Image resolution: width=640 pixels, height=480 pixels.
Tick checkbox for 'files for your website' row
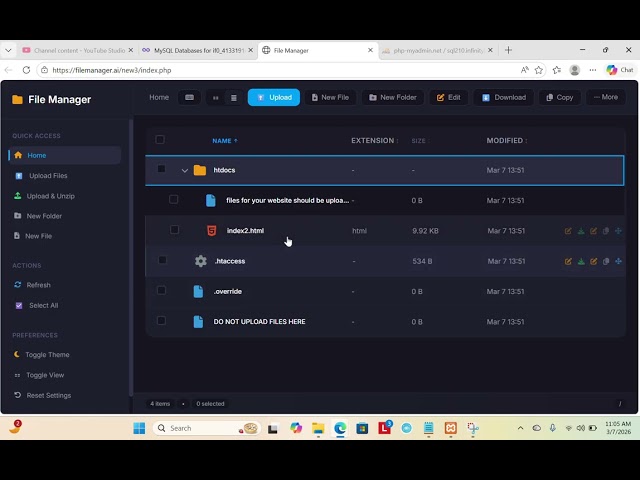click(x=173, y=199)
